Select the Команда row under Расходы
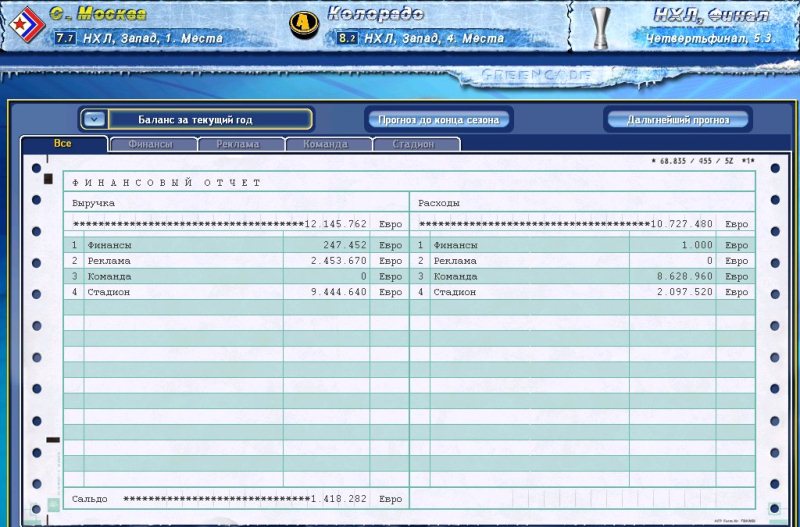This screenshot has height=527, width=800. coord(582,276)
